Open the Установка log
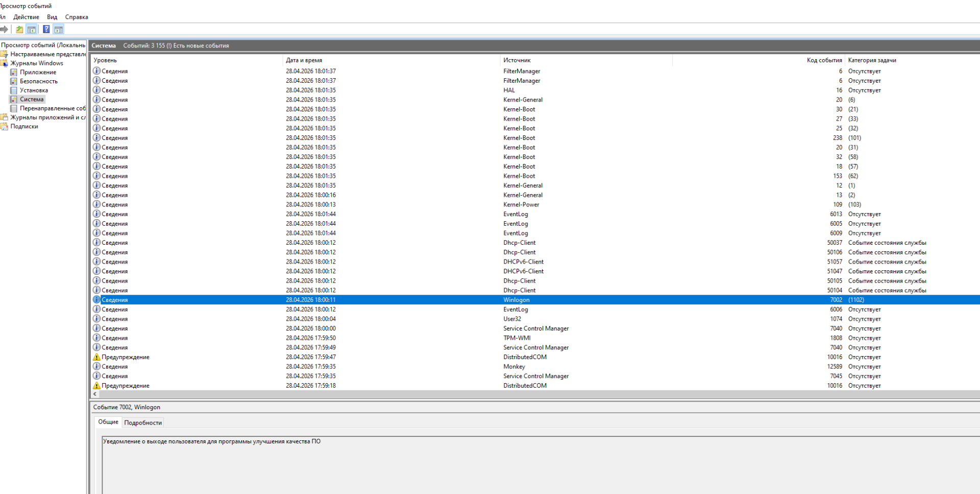Image resolution: width=980 pixels, height=494 pixels. (34, 90)
